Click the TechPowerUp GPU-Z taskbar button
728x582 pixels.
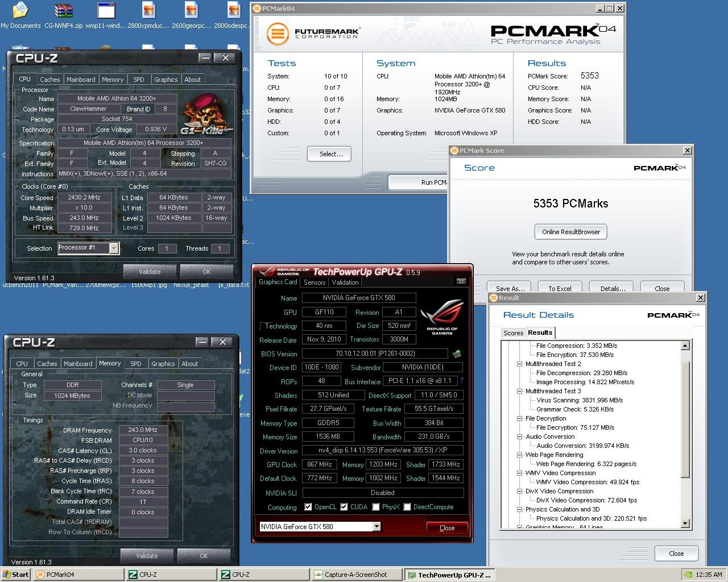tap(449, 575)
